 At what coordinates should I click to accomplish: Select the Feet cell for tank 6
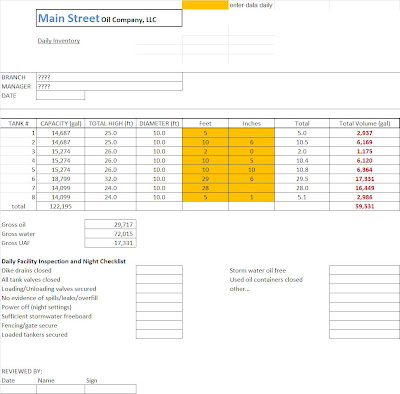click(205, 179)
